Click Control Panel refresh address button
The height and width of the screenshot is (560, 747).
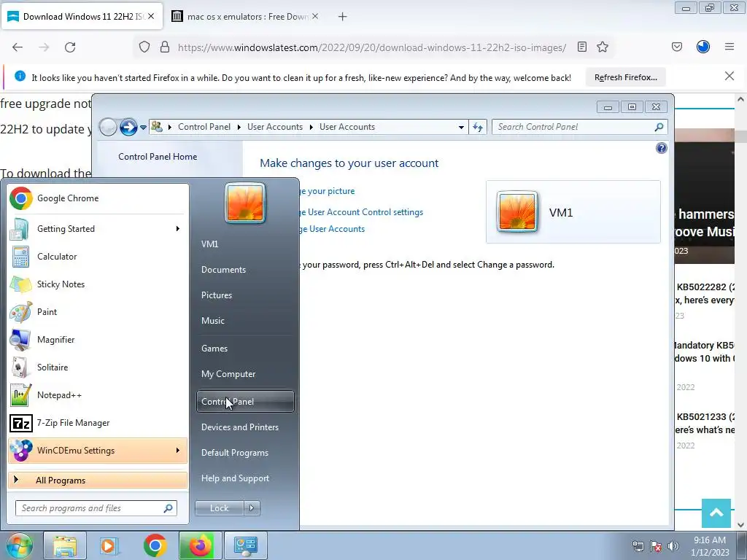[478, 127]
